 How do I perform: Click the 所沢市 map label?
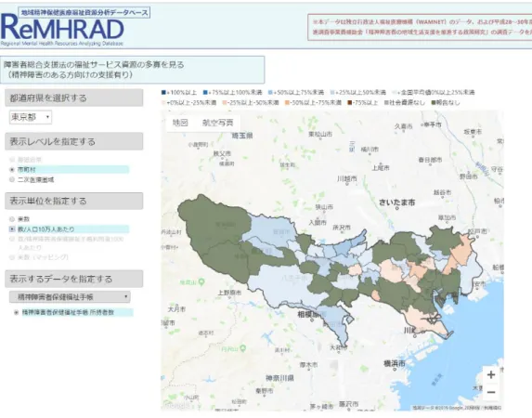coord(342,228)
